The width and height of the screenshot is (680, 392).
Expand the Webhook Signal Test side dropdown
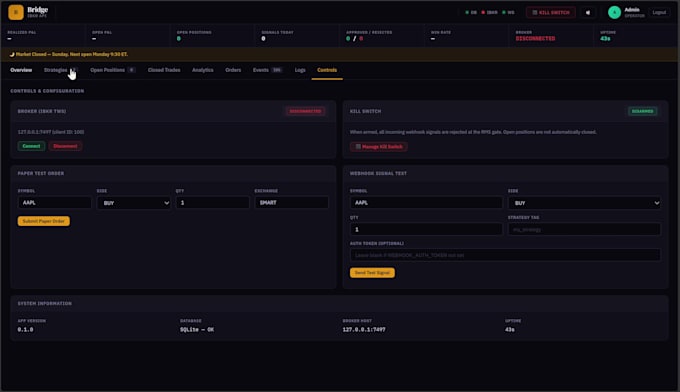585,203
